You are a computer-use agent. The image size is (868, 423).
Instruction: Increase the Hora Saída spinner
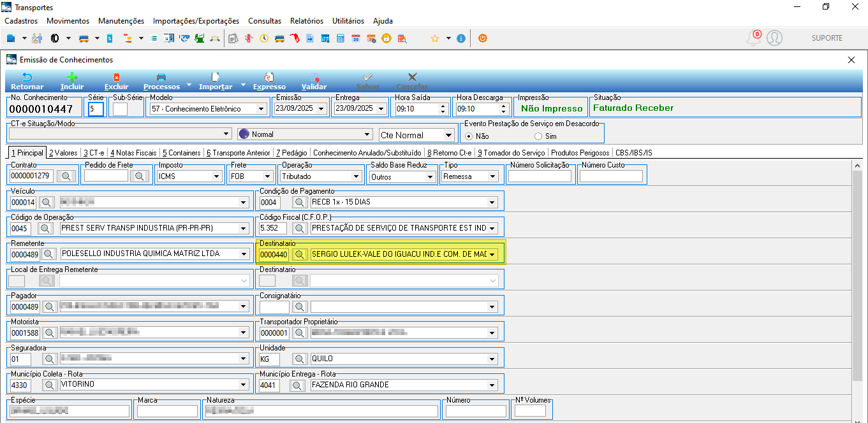point(443,106)
